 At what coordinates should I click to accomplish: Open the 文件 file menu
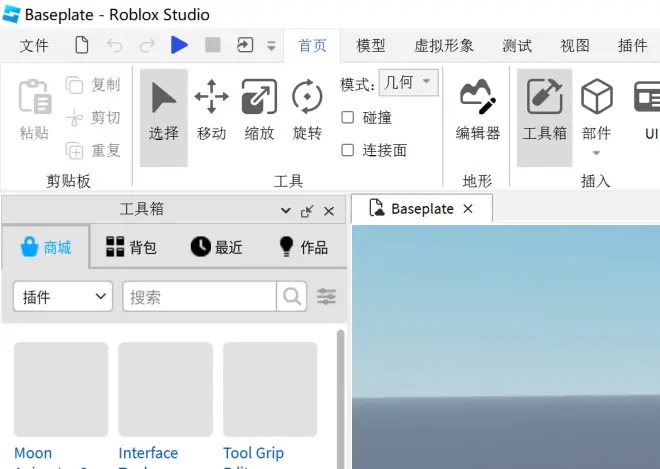34,45
